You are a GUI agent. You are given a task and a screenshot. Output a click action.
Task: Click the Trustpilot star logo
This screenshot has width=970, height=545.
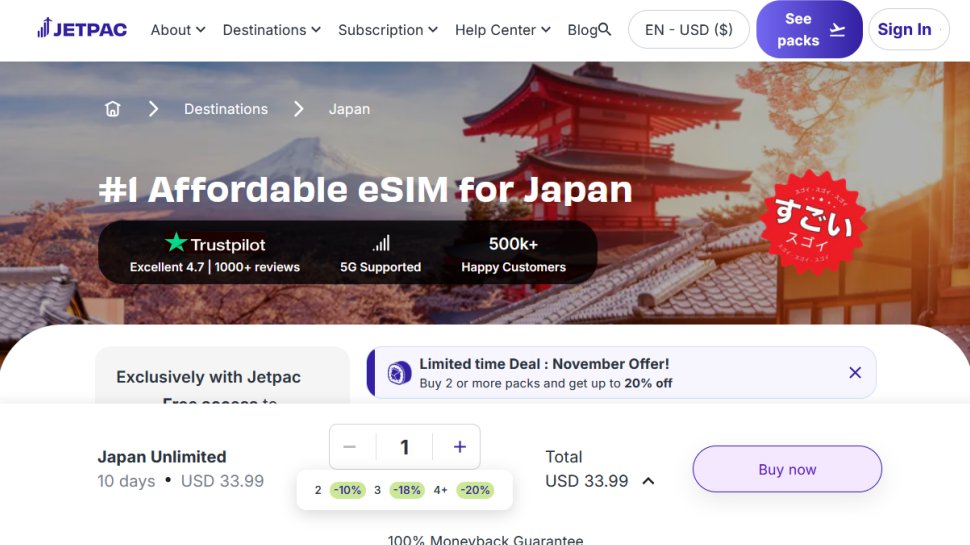tap(215, 244)
